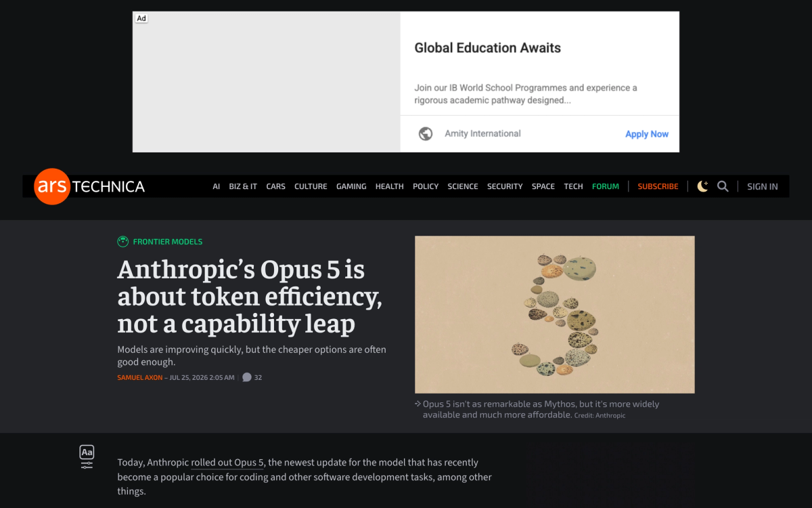Click the globe icon in the ad
This screenshot has height=508, width=812.
tap(426, 133)
